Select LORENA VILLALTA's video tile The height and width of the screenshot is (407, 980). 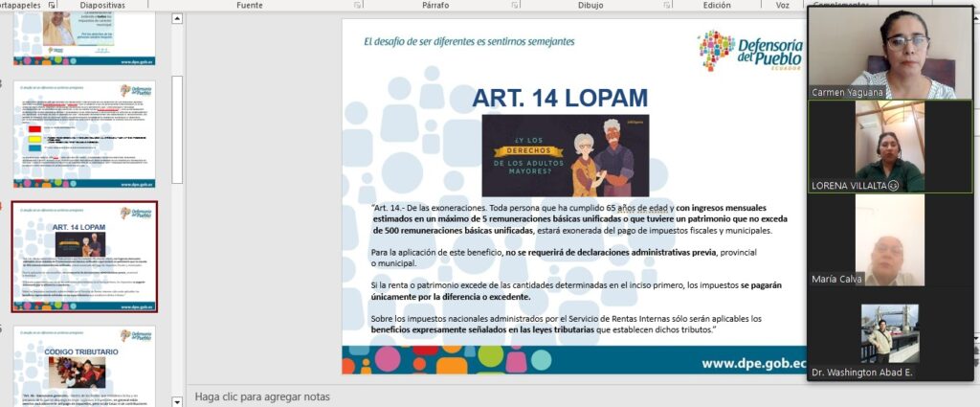(890, 146)
